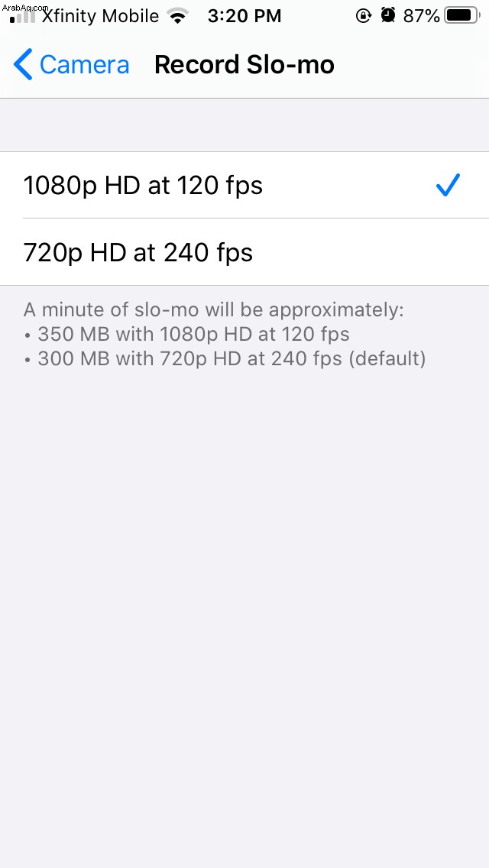Tap the 87% battery percentage
This screenshot has width=489, height=868.
point(422,17)
